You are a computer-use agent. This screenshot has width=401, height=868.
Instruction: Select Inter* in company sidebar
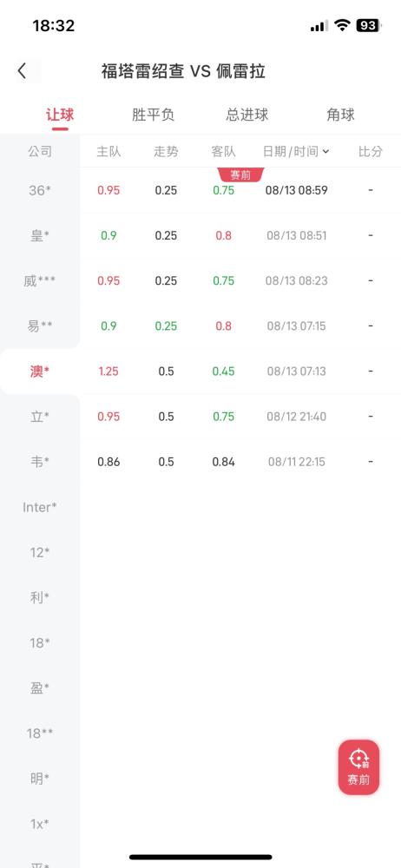(x=40, y=507)
